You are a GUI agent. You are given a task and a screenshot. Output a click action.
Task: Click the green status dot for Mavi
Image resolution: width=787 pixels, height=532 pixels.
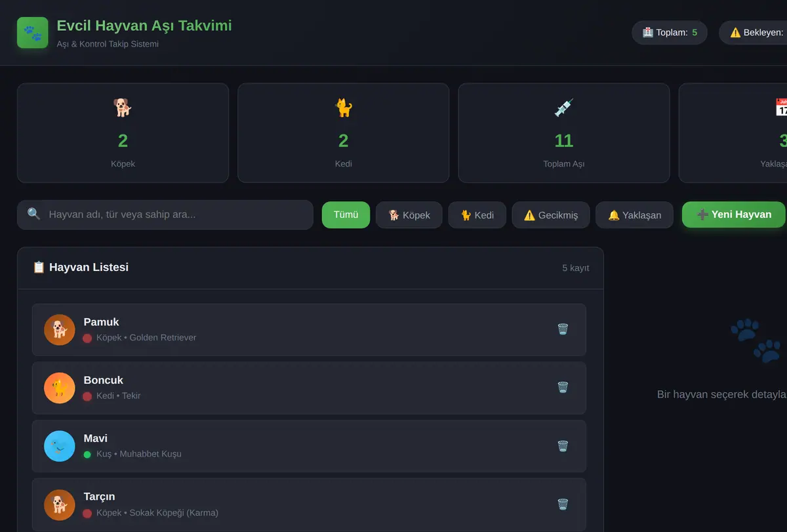point(87,455)
